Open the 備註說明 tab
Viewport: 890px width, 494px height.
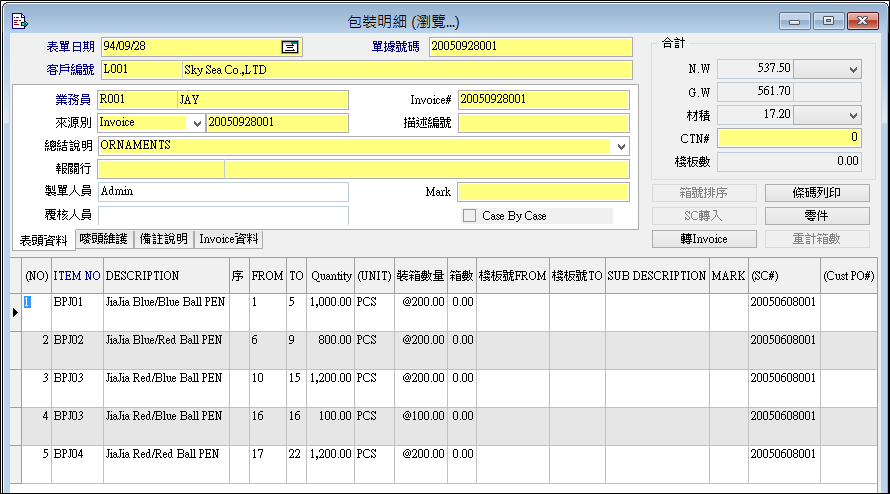point(163,239)
